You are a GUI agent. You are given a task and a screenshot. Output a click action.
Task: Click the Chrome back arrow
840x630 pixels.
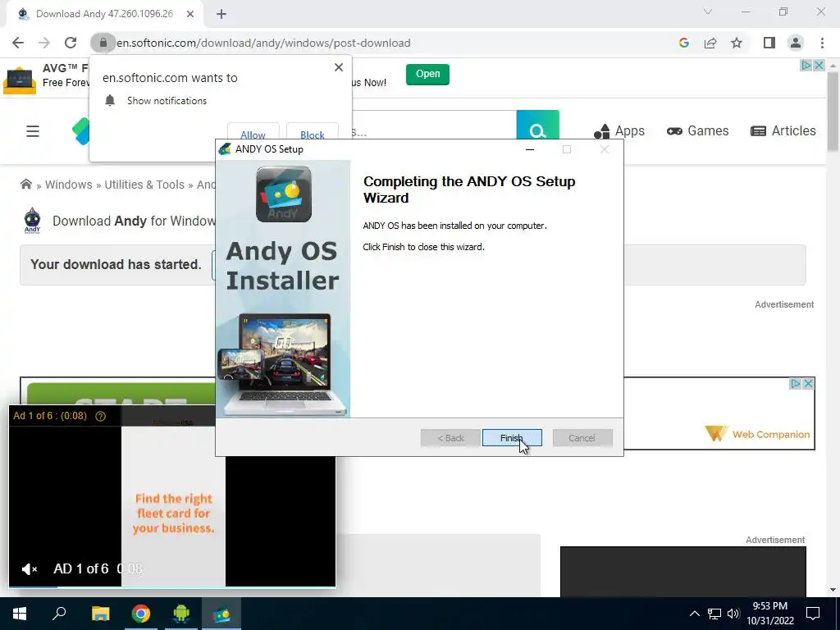[x=18, y=43]
